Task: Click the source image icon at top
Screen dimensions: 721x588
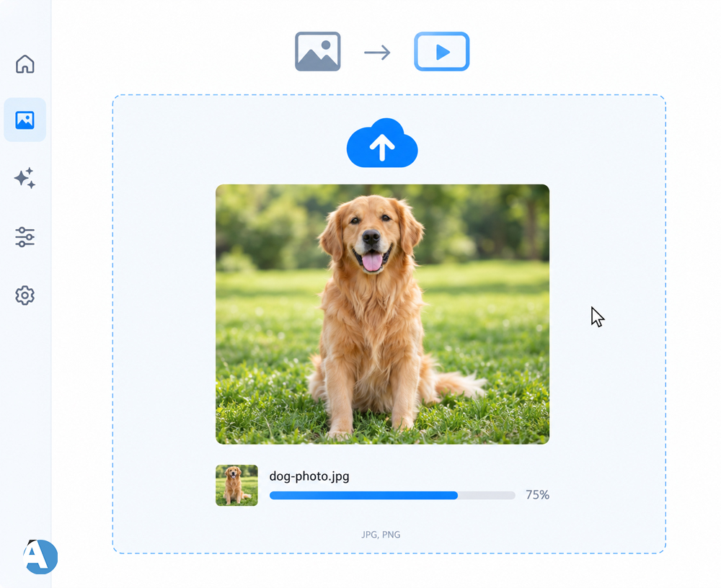Action: [318, 51]
